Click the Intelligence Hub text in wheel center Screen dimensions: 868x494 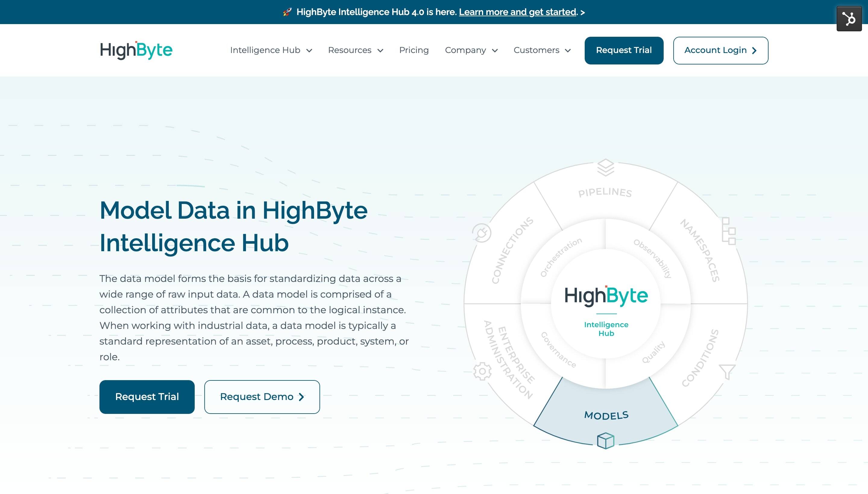coord(606,329)
